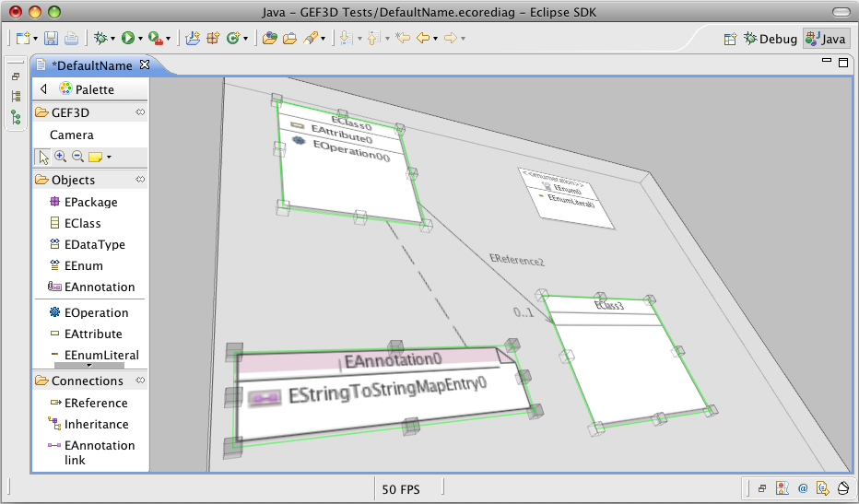Click the New wizard icon
The image size is (859, 504).
tap(22, 38)
